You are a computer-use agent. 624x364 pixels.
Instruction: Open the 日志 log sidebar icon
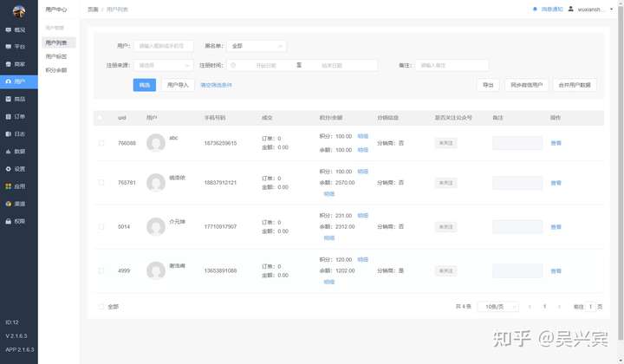[x=9, y=134]
